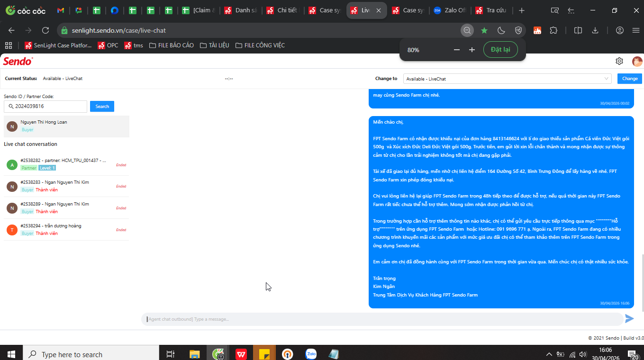Open the split view icon
644x360 pixels.
pyautogui.click(x=578, y=30)
